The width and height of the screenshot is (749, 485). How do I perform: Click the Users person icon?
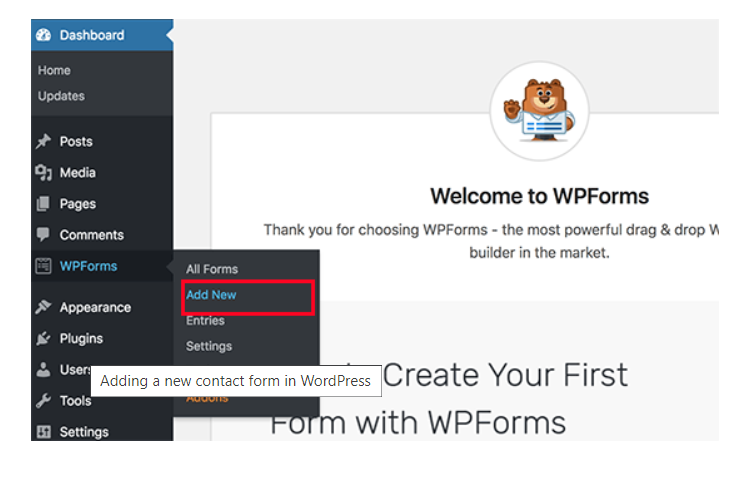coord(43,369)
